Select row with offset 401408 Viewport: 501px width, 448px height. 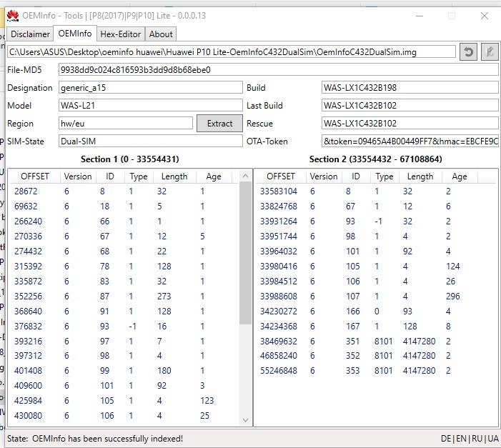pos(124,371)
